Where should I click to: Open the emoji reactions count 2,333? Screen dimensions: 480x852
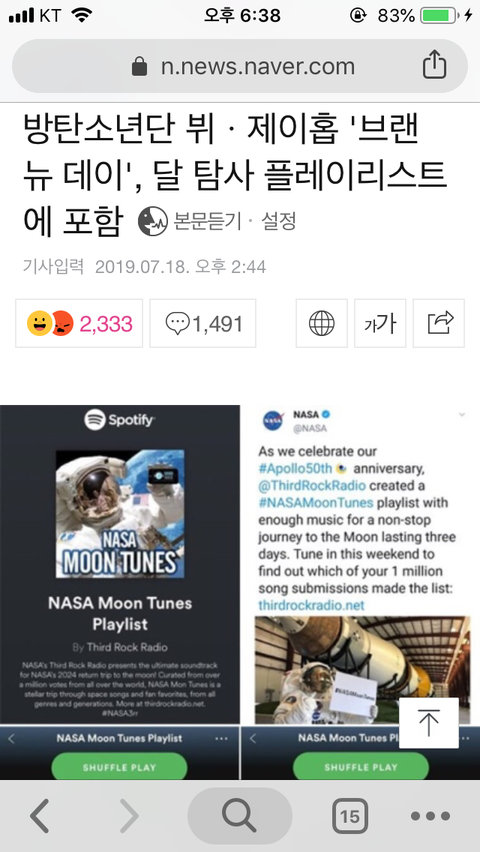click(x=79, y=323)
